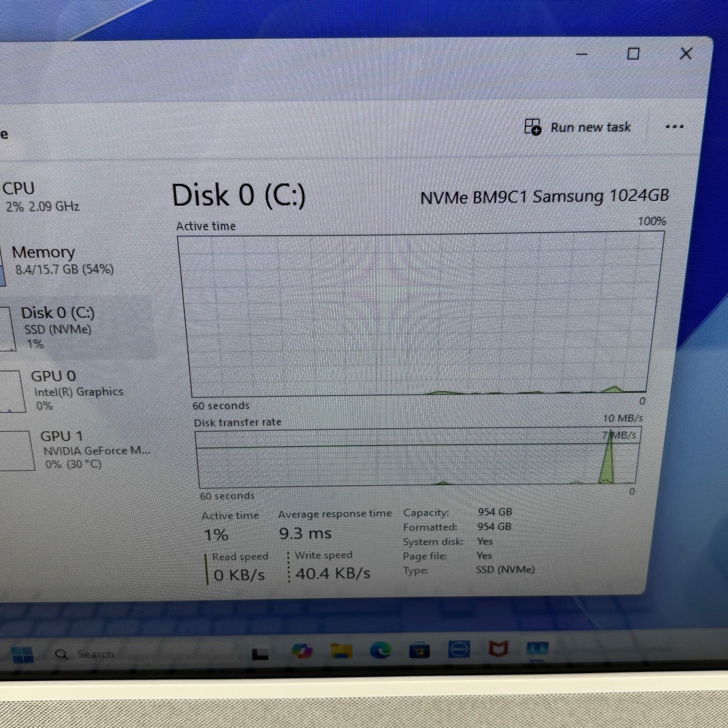728x728 pixels.
Task: Click the 7 MB/s graph scale label
Action: pyautogui.click(x=619, y=435)
